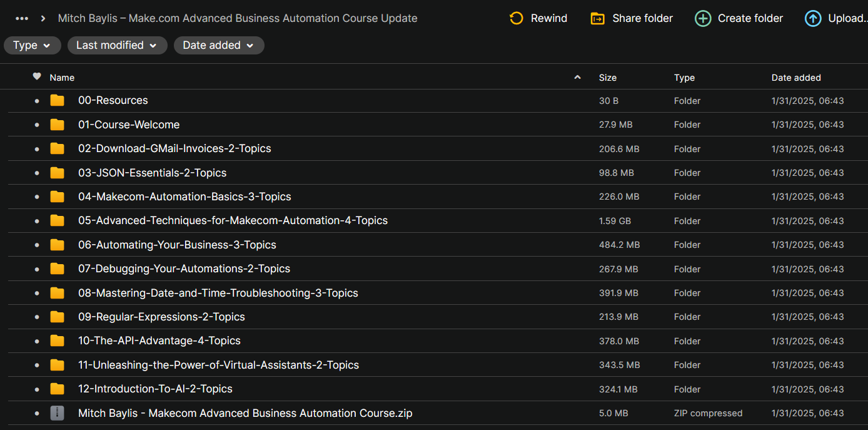Click the 05-Advanced-Techniques folder icon
This screenshot has width=868, height=430.
[x=58, y=220]
